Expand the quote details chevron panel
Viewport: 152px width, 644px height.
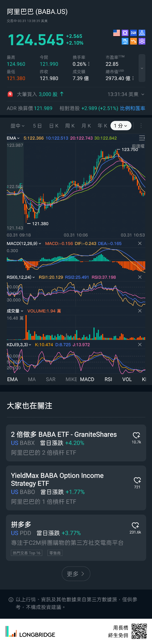[142, 68]
